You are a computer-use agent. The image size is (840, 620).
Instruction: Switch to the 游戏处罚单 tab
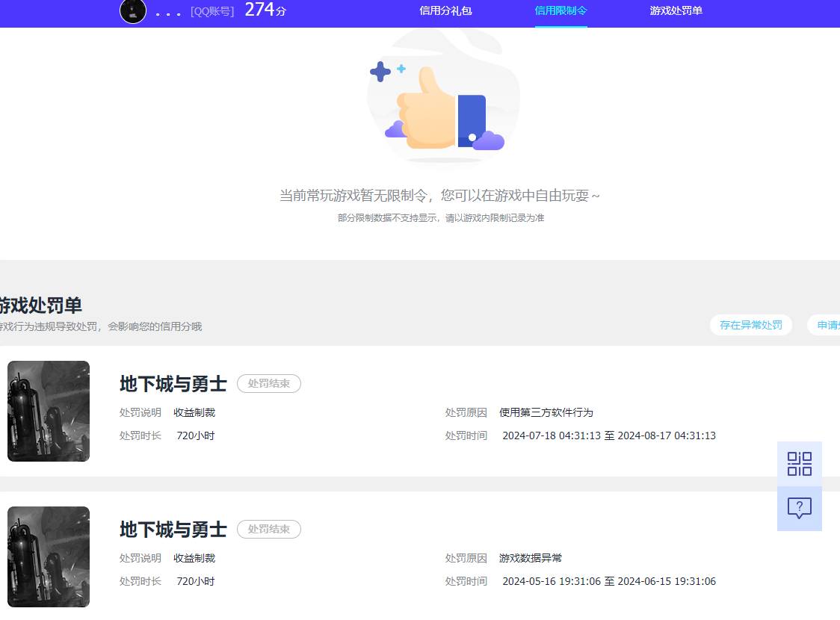(676, 11)
